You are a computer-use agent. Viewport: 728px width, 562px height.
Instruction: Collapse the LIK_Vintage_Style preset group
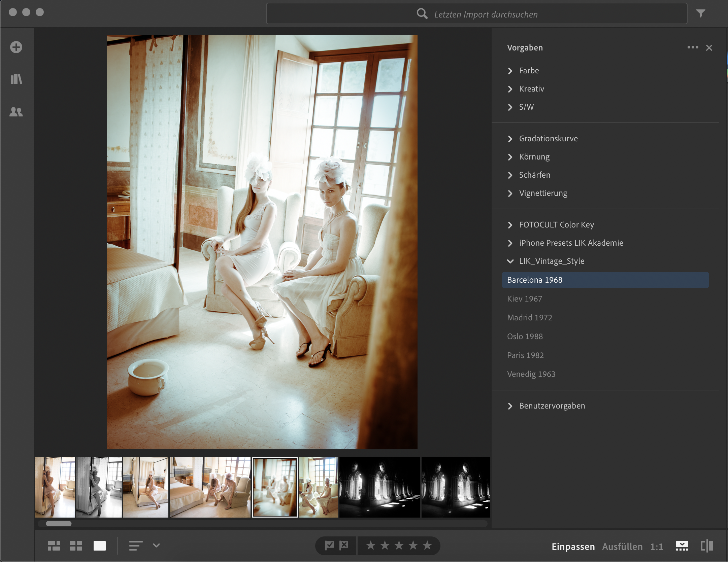click(x=510, y=261)
